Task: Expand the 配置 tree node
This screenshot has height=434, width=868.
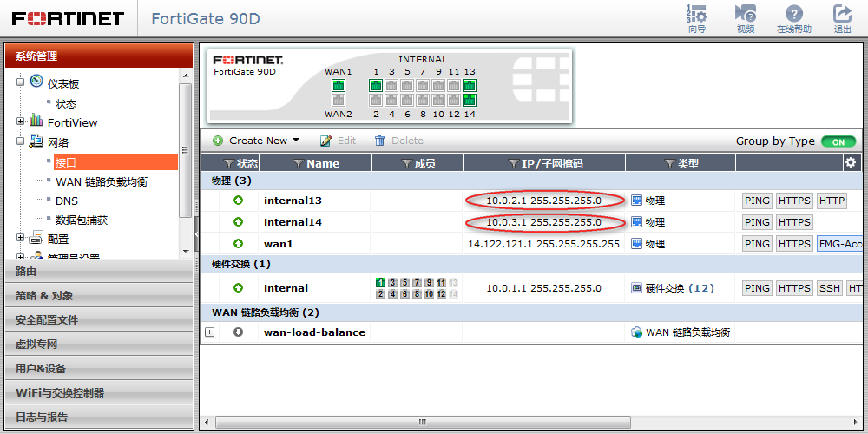Action: (x=21, y=238)
